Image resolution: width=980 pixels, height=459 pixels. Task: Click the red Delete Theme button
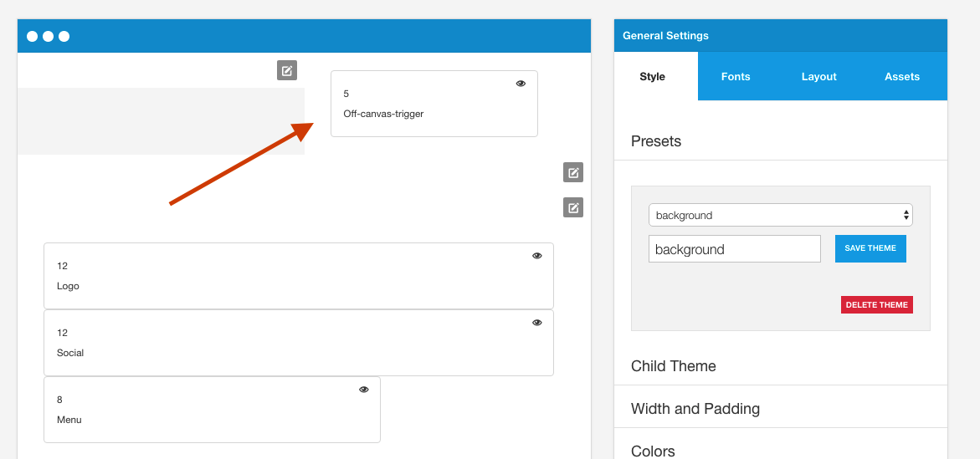click(877, 305)
